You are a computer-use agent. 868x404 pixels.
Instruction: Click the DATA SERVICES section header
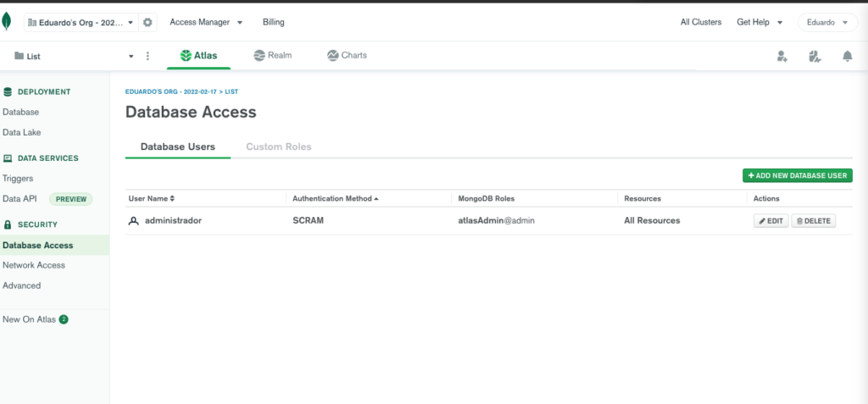click(x=41, y=158)
